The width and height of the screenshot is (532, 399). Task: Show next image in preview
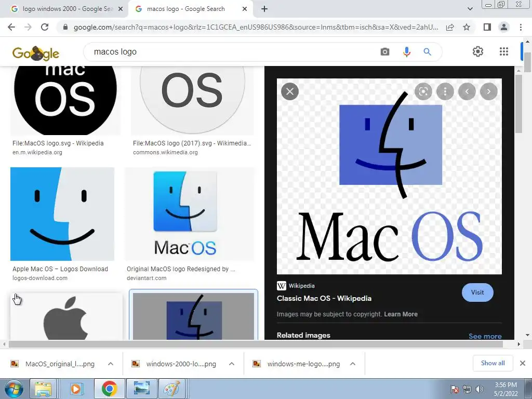[488, 91]
